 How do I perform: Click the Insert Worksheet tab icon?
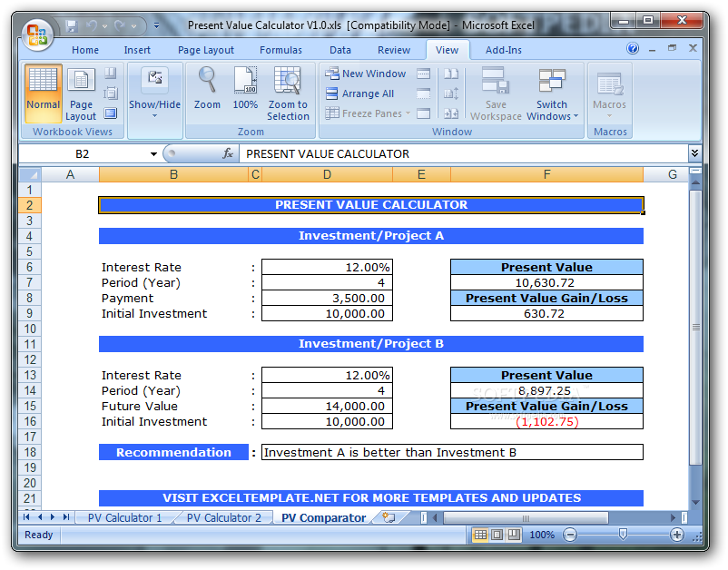click(x=389, y=517)
